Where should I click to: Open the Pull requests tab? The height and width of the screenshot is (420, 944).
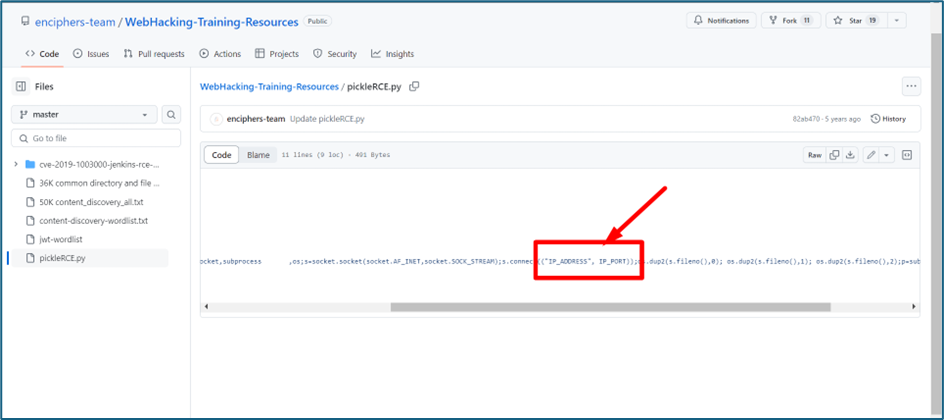point(154,54)
